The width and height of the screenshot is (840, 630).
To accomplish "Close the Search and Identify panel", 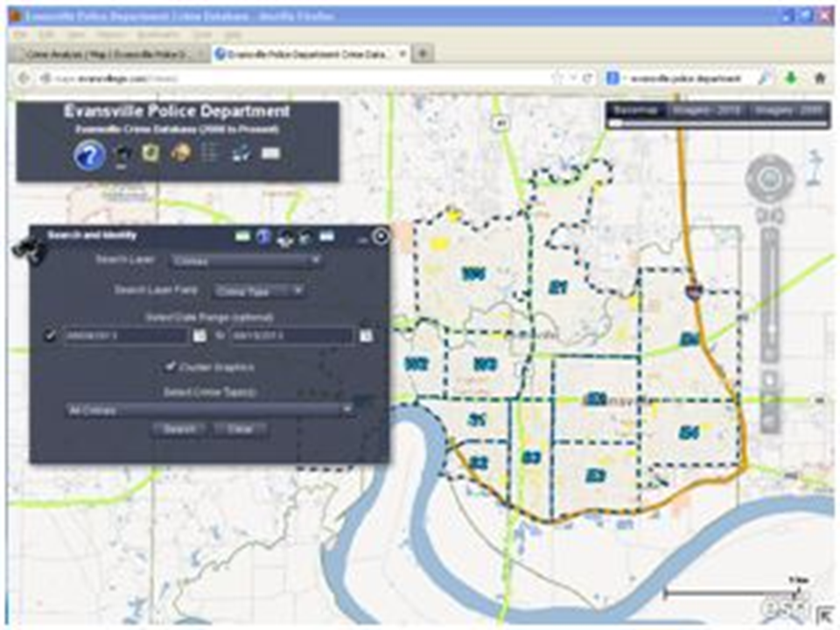I will [381, 235].
